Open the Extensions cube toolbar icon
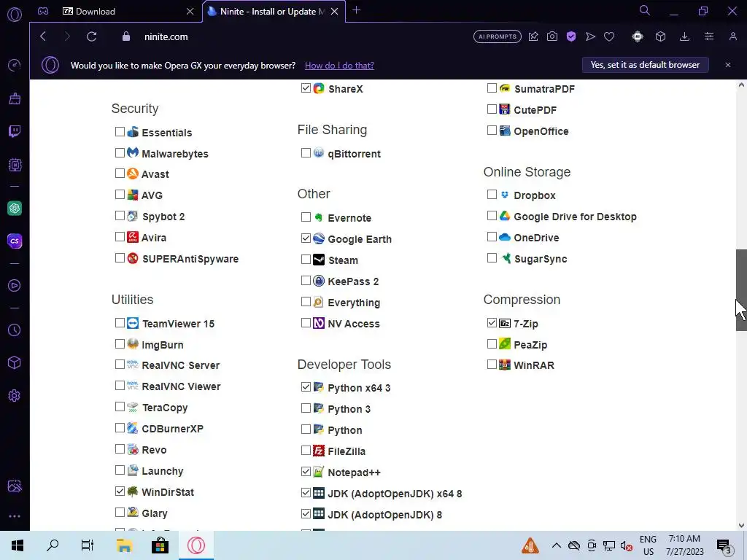747x560 pixels. pos(660,36)
